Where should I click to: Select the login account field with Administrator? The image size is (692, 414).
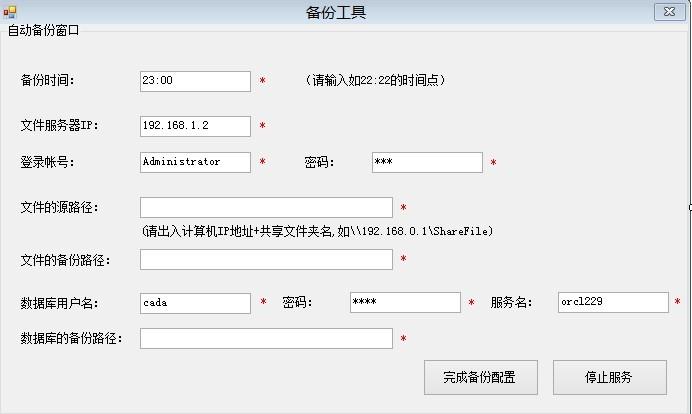[x=195, y=162]
